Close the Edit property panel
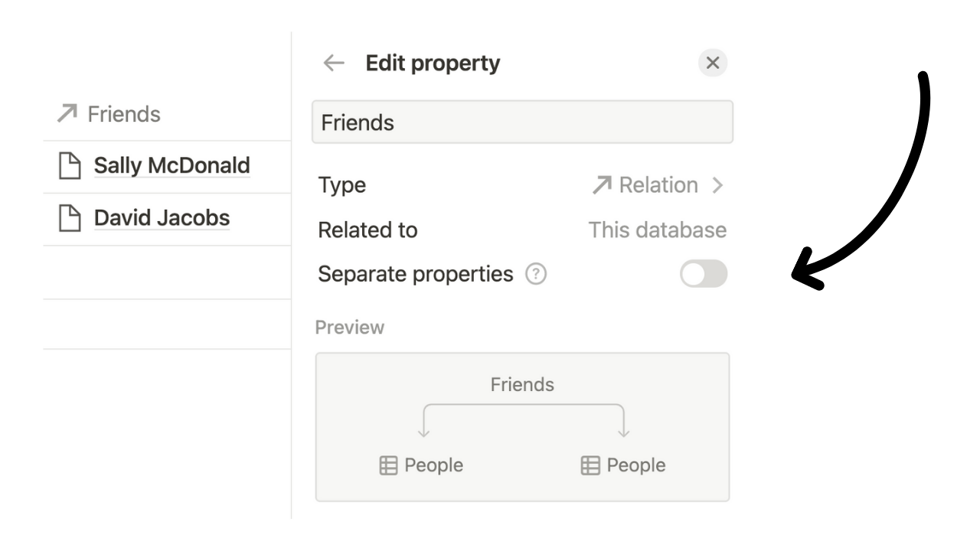This screenshot has height=551, width=980. click(x=713, y=63)
